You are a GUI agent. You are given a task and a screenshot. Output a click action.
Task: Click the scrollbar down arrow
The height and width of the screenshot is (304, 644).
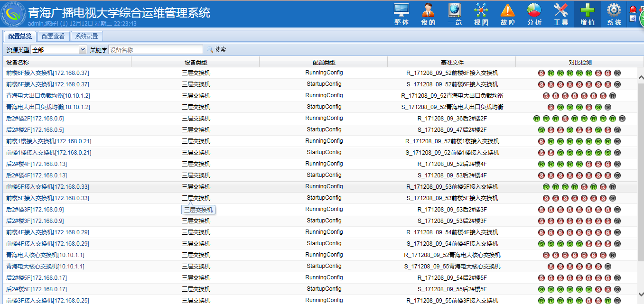(x=640, y=294)
